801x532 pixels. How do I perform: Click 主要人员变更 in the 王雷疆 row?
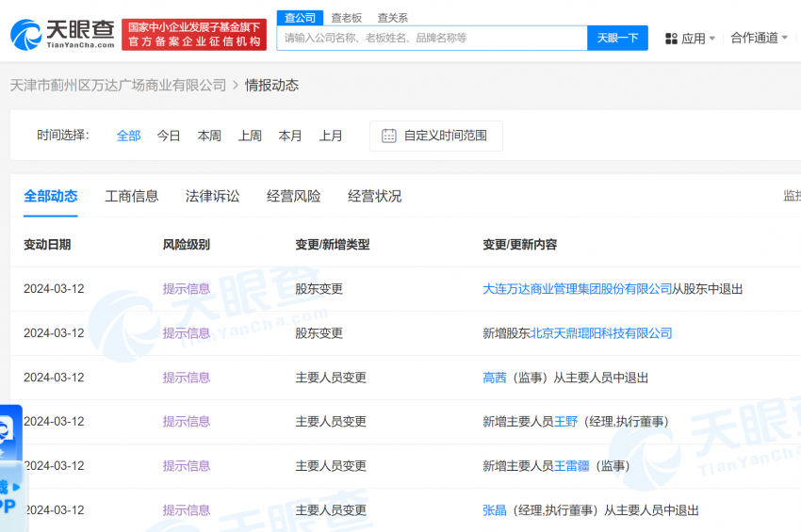[331, 466]
